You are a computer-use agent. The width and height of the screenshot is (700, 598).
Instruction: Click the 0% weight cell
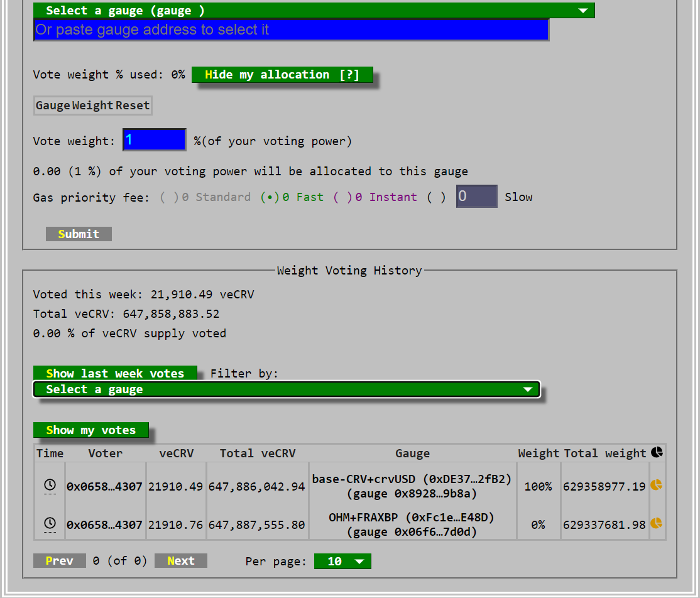[538, 525]
